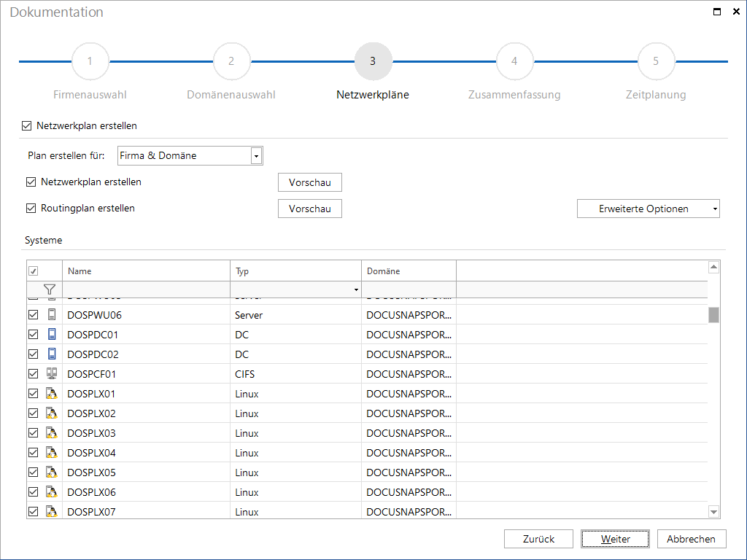Screen dimensions: 747x560
Task: Uncheck the DOSPLX05 row checkbox
Action: (x=34, y=472)
